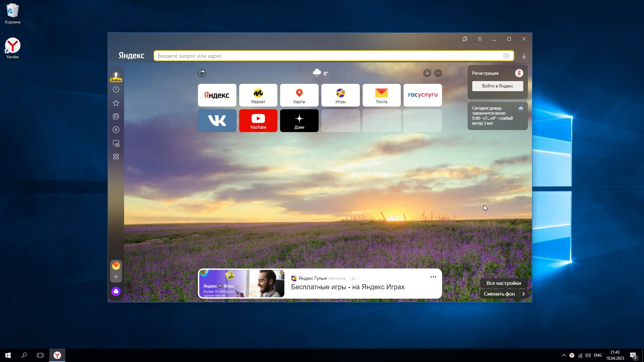The height and width of the screenshot is (362, 644).
Task: Open History clock icon in sidebar
Action: click(116, 89)
